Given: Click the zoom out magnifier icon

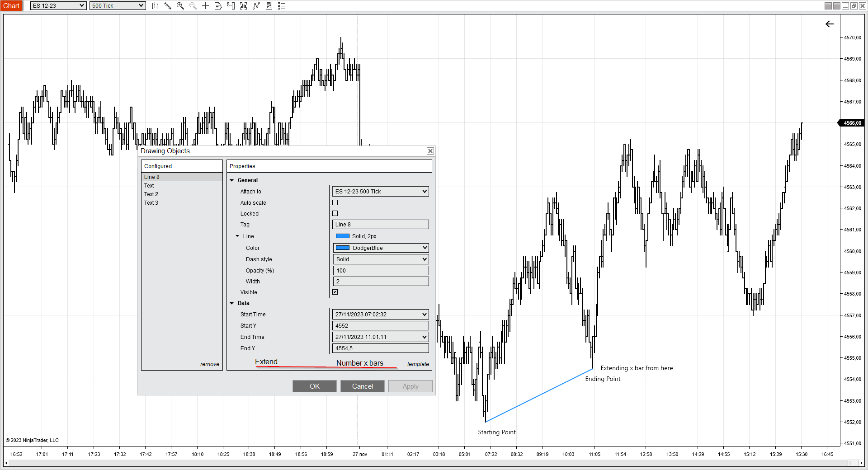Looking at the screenshot, I should point(193,6).
